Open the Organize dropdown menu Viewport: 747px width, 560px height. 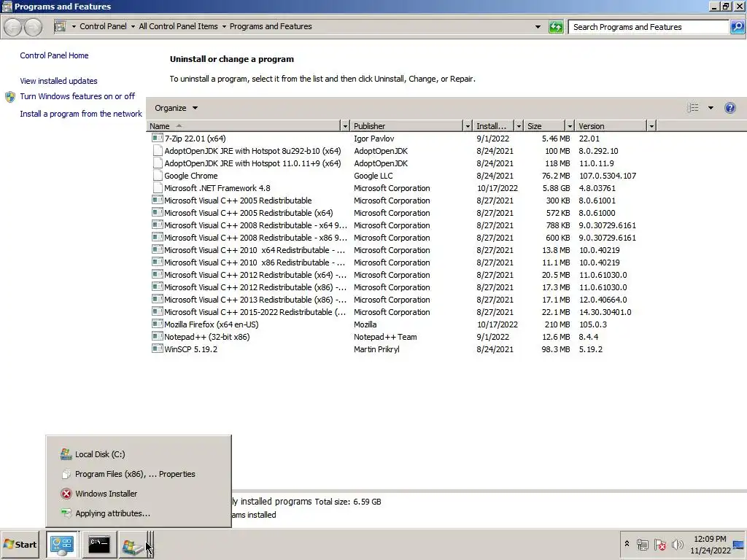click(x=176, y=108)
